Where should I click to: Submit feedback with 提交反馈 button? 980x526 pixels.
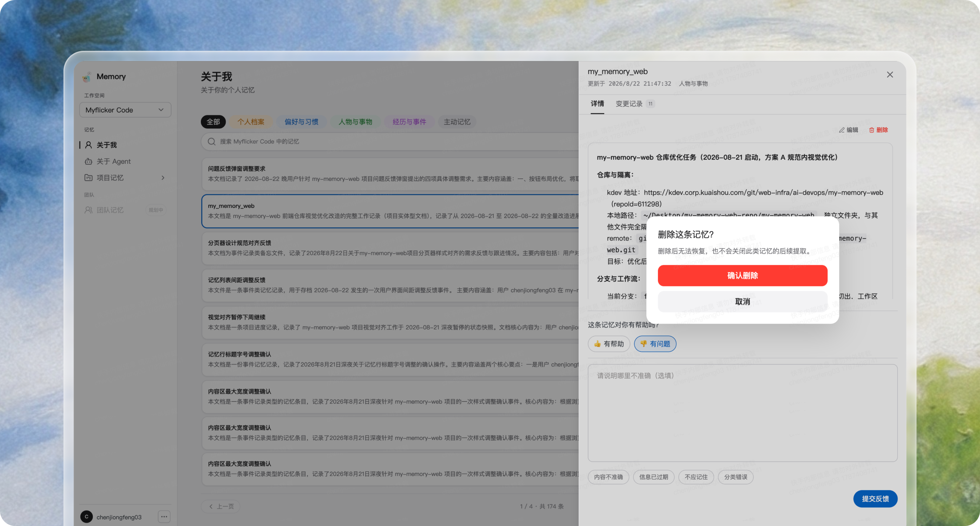click(876, 499)
